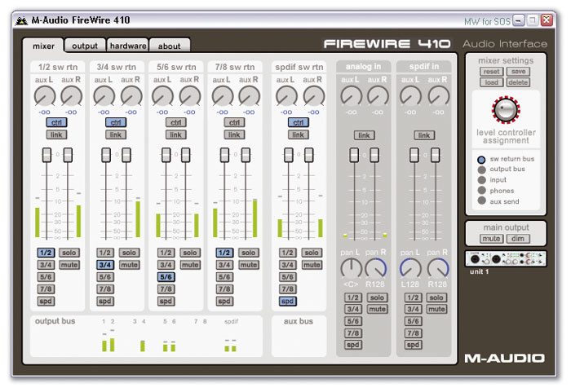Toggle ctrl on the 1/2 sw rtn channel
571x392 pixels.
coord(55,122)
